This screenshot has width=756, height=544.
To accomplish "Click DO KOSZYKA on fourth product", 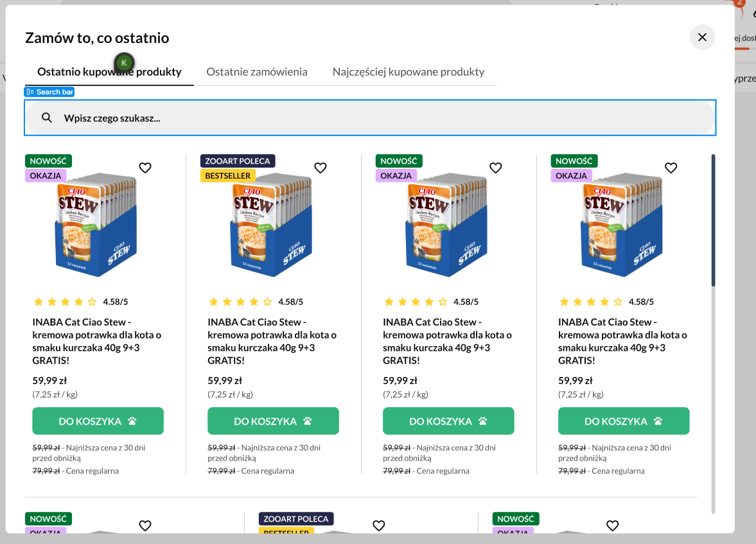I will click(624, 421).
